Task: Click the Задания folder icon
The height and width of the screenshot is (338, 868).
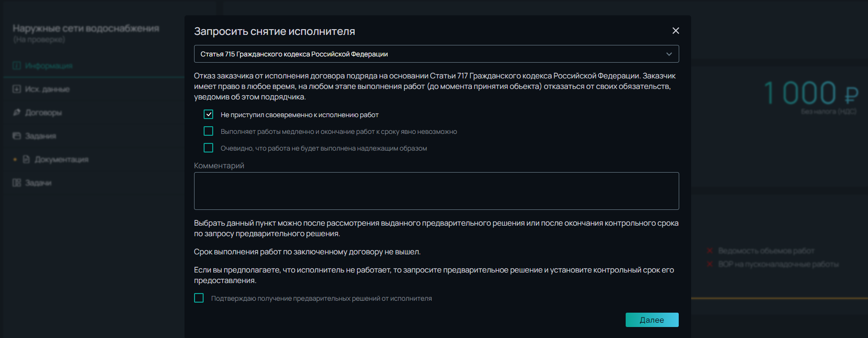Action: point(17,136)
